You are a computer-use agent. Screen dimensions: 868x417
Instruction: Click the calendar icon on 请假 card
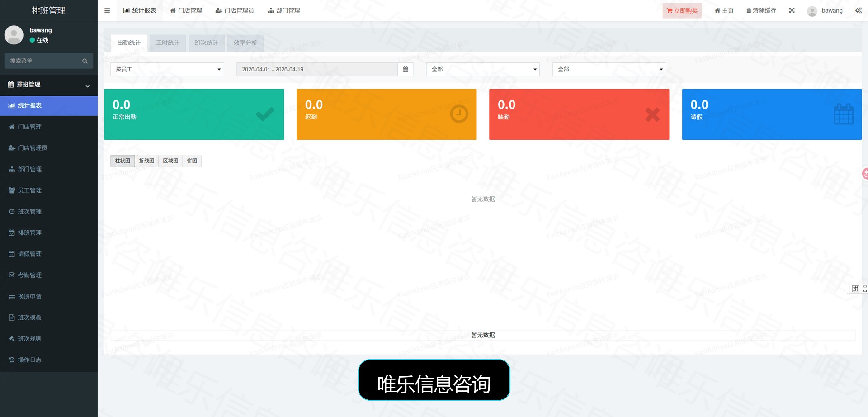[844, 114]
